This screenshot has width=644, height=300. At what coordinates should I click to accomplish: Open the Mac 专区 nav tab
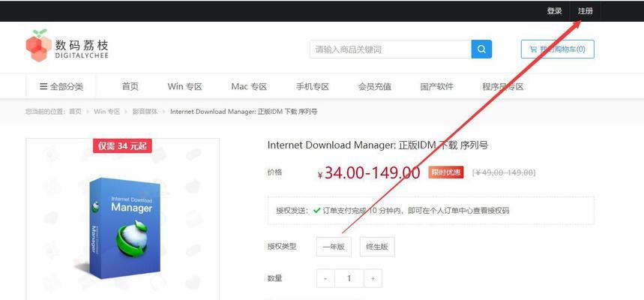249,87
